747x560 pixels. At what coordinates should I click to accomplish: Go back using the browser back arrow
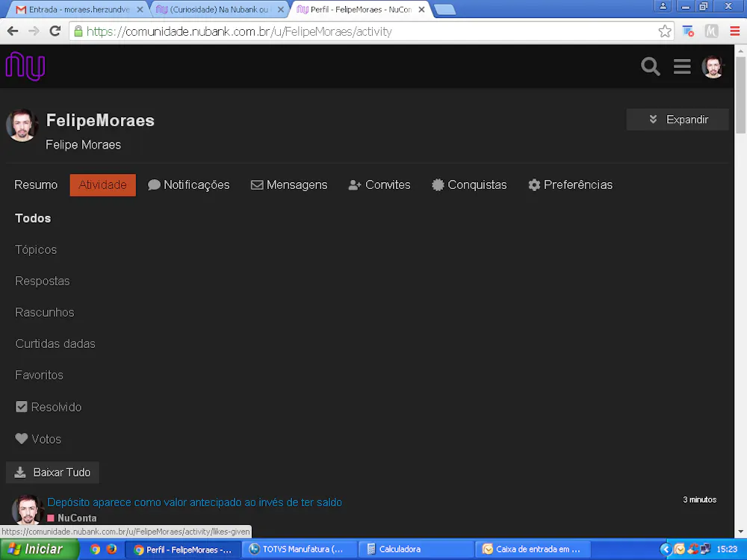pyautogui.click(x=13, y=31)
